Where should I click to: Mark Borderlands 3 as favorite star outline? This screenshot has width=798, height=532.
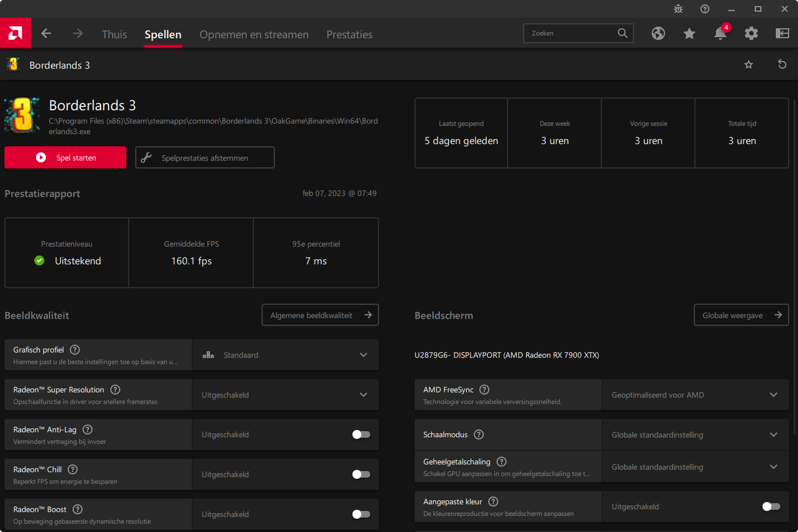coord(749,65)
